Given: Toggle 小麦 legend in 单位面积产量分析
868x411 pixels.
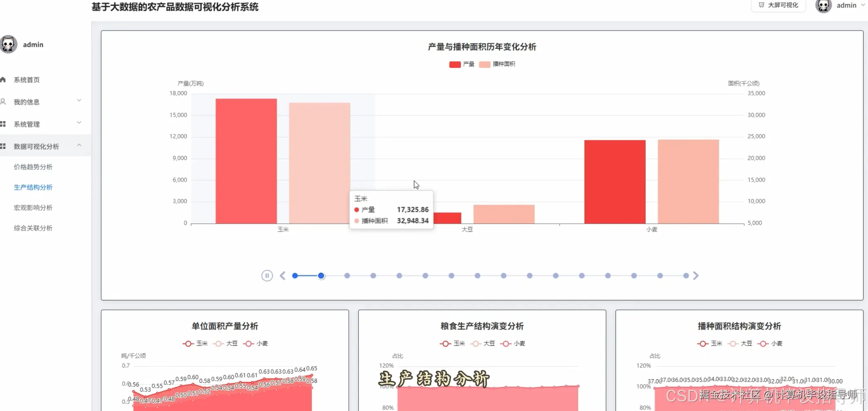Looking at the screenshot, I should [256, 344].
